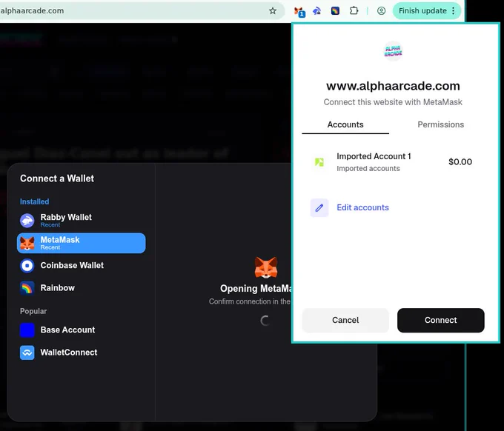This screenshot has width=504, height=431.
Task: Choose Rabby Wallet from installed wallets
Action: [x=81, y=221]
